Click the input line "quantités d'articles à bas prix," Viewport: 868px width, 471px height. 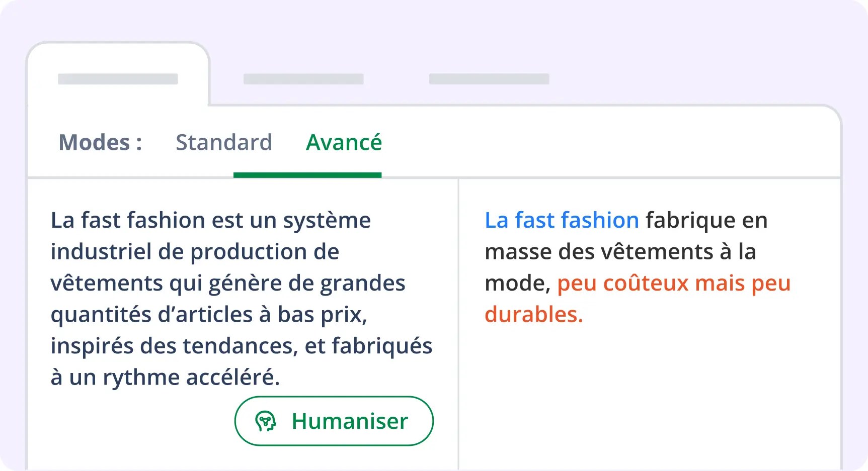tap(209, 315)
